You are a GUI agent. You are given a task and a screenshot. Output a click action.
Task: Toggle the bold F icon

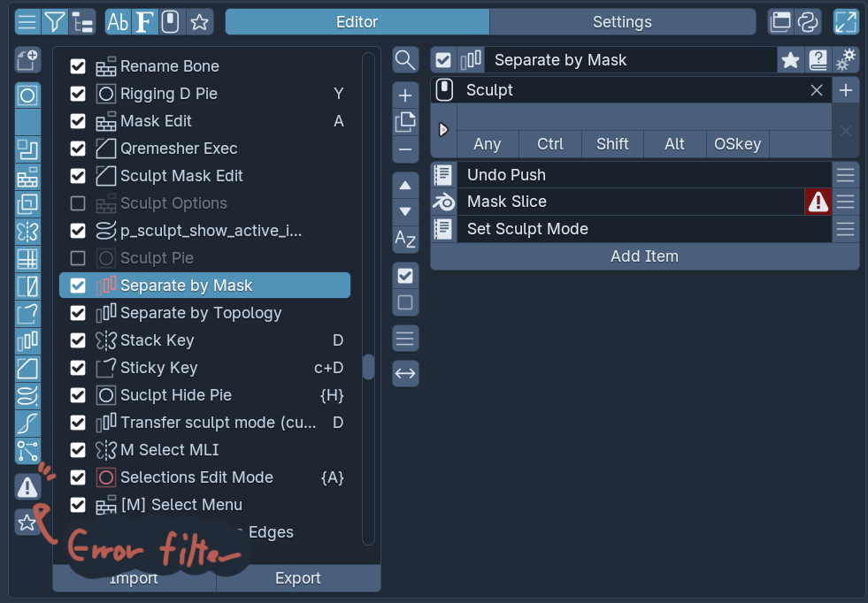[144, 22]
